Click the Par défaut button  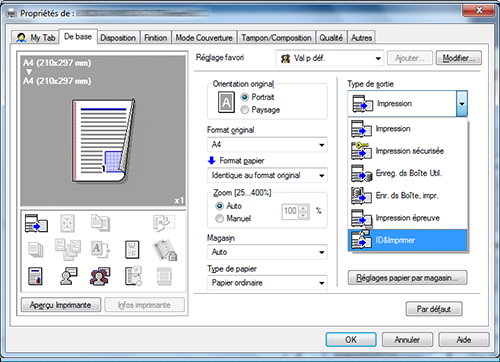click(434, 309)
